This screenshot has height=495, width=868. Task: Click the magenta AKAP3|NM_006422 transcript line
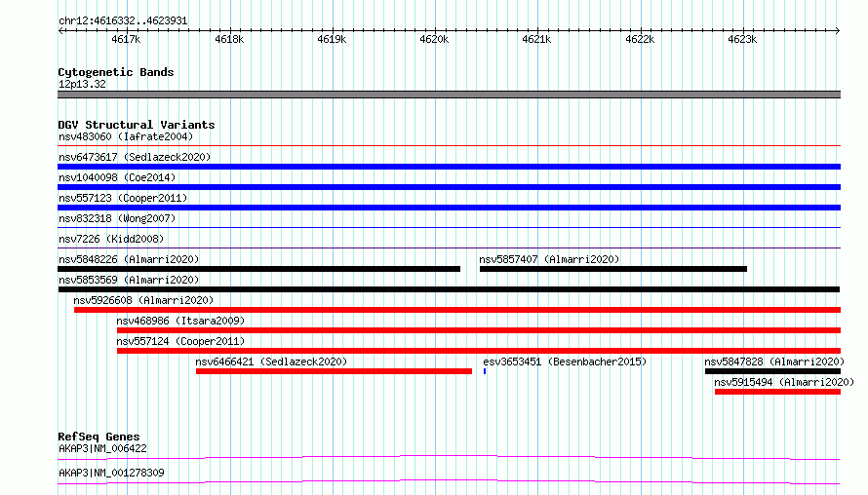click(449, 457)
